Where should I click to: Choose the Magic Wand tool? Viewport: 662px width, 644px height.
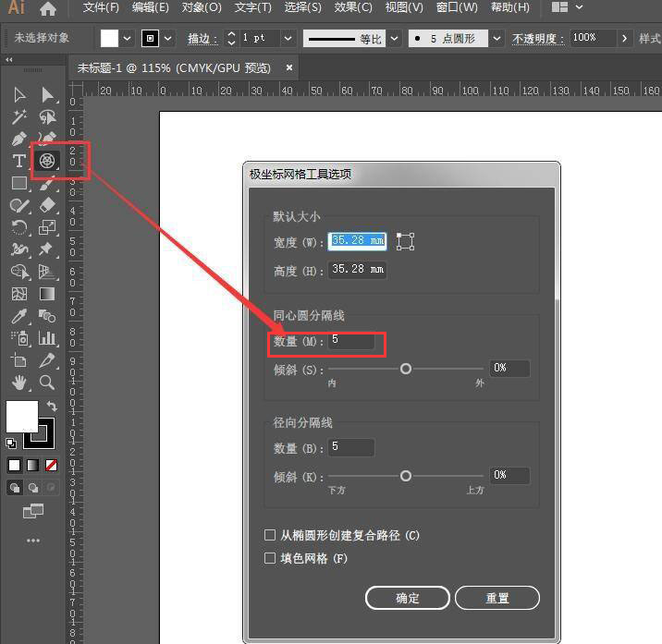[19, 117]
